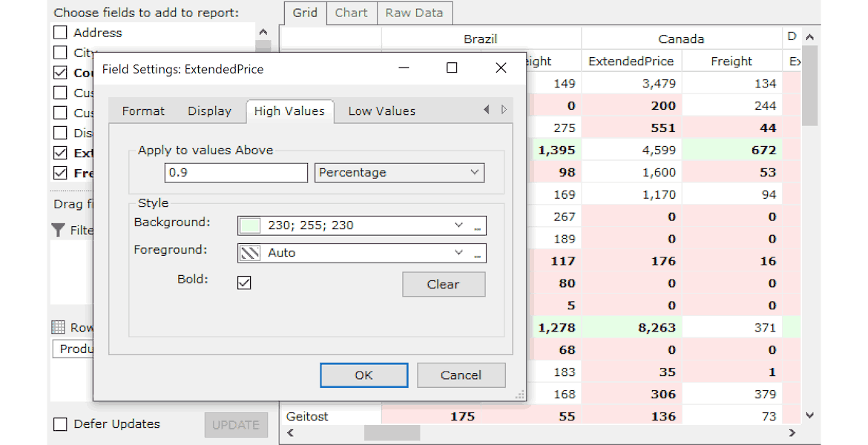Open the Chart tab

351,13
